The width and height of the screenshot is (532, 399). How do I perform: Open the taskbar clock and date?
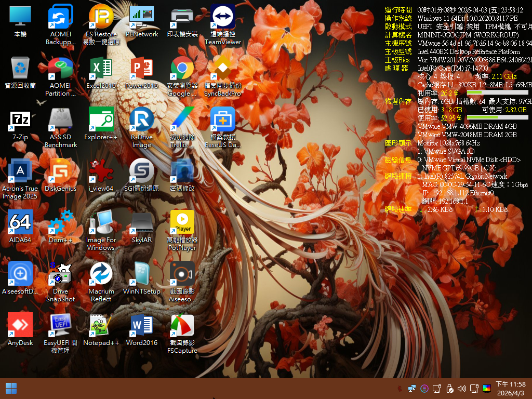(510, 388)
